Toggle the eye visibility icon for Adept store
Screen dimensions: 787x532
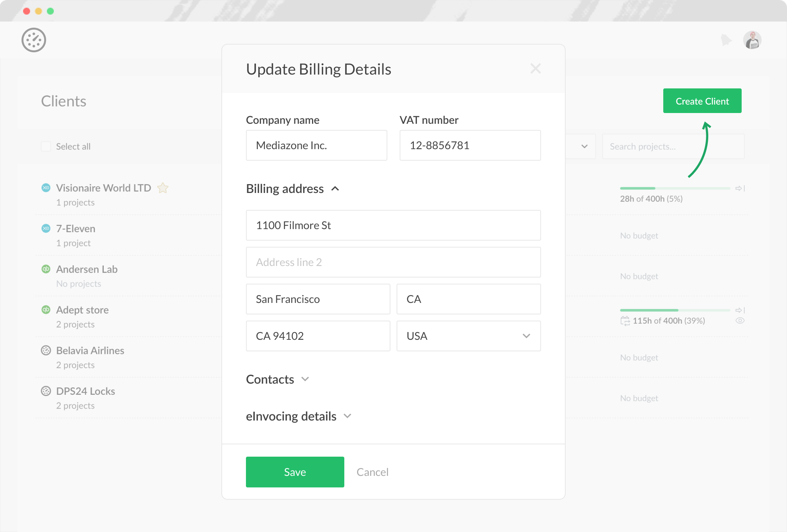click(740, 321)
